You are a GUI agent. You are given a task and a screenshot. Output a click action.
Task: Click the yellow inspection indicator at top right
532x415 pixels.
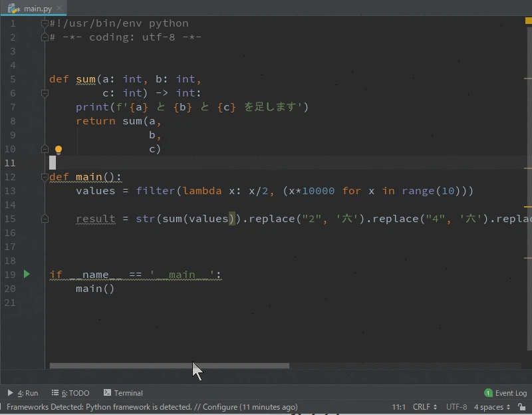pyautogui.click(x=528, y=21)
